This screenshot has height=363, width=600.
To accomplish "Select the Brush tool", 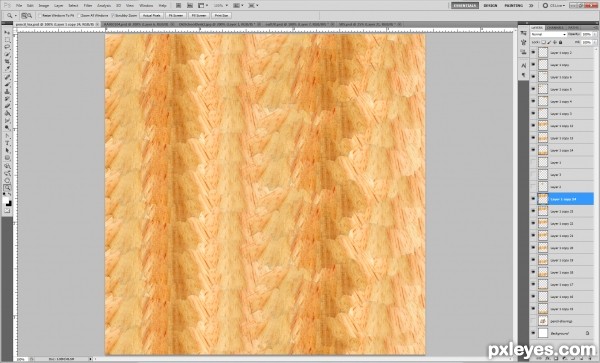I will tap(7, 85).
